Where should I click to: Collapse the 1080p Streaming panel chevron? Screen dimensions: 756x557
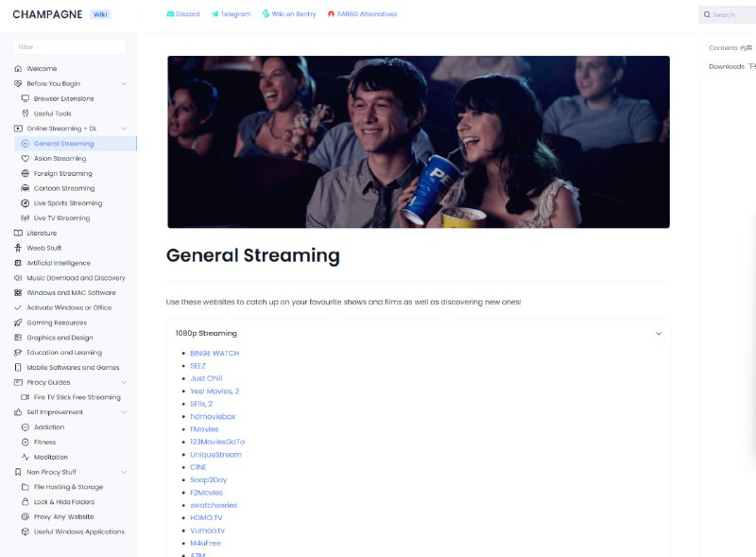tap(659, 333)
